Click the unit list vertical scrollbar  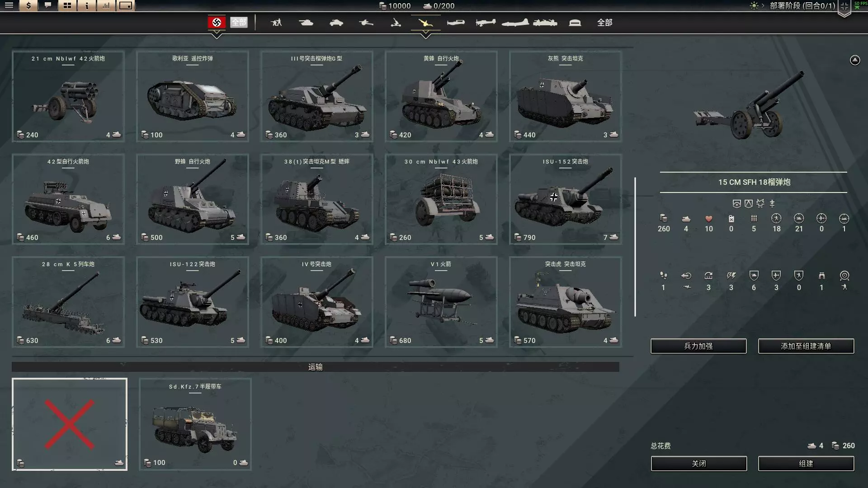click(x=635, y=247)
